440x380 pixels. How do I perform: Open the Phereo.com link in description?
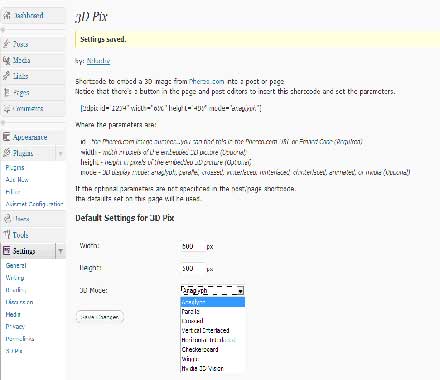(207, 81)
